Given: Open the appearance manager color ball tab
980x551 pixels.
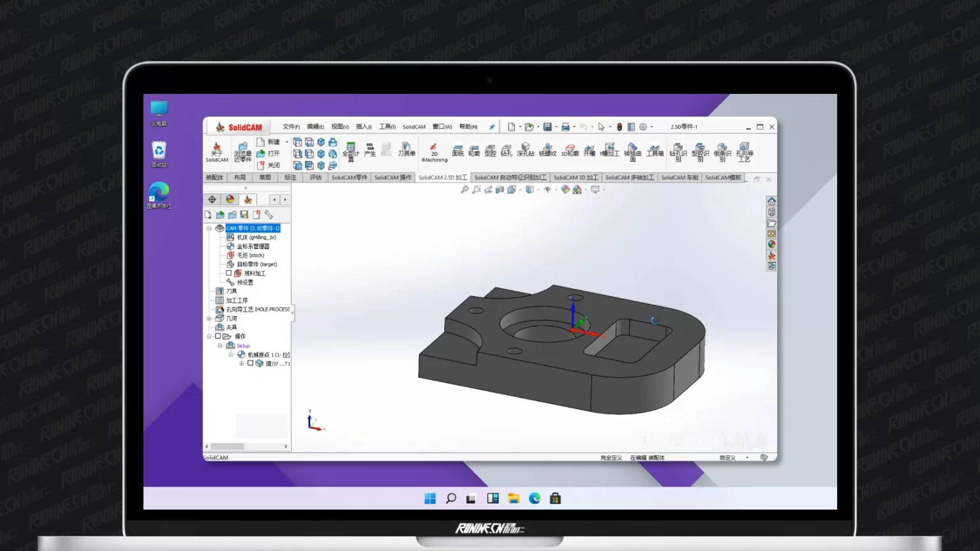Looking at the screenshot, I should (x=230, y=199).
